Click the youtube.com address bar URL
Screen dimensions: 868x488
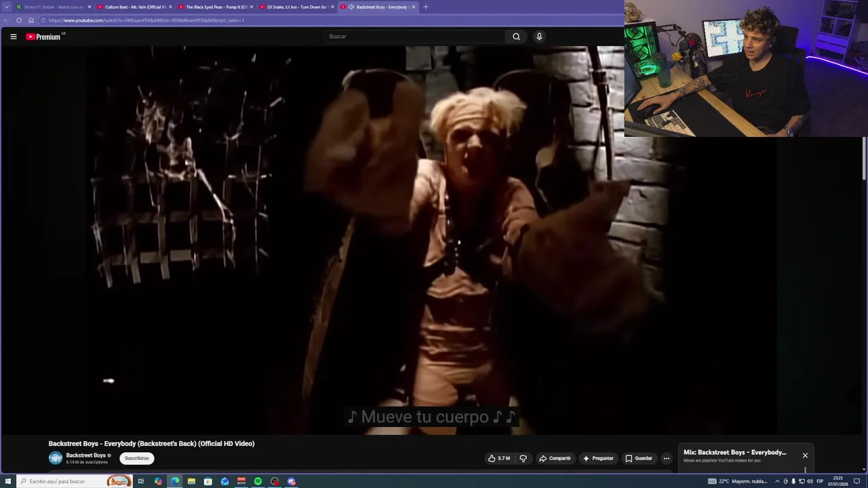[x=146, y=20]
